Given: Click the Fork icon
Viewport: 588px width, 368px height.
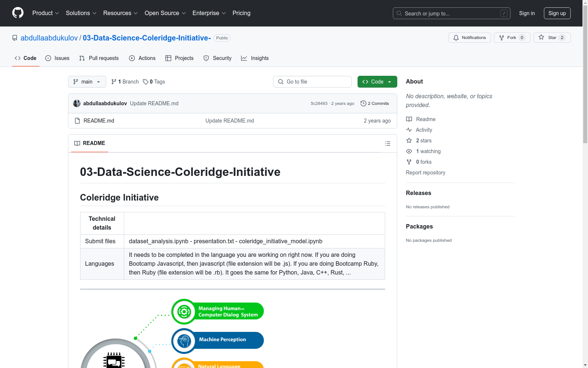Looking at the screenshot, I should click(x=502, y=38).
